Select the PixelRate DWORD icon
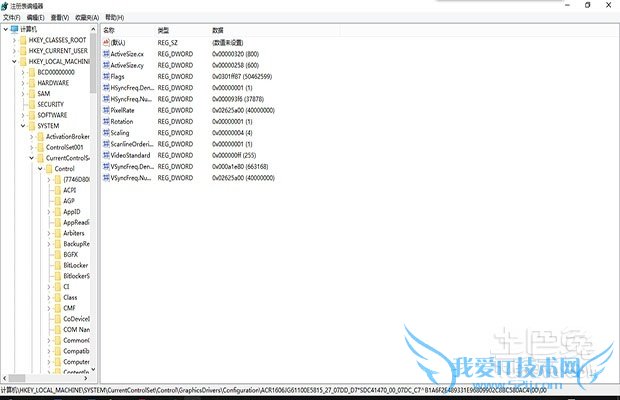The height and width of the screenshot is (400, 620). tap(106, 110)
